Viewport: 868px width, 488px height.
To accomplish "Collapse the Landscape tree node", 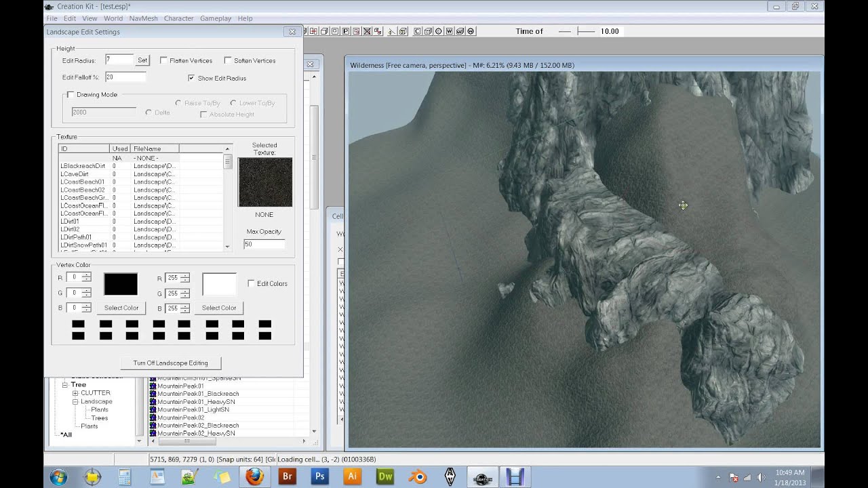I will tap(75, 401).
